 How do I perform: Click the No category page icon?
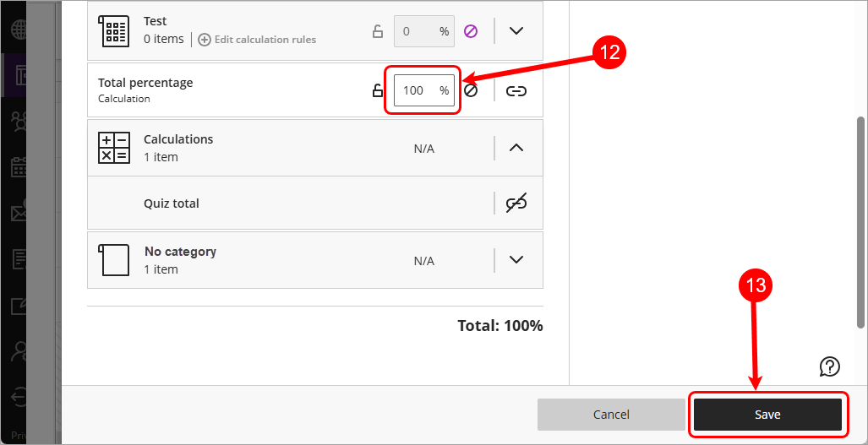tap(114, 260)
